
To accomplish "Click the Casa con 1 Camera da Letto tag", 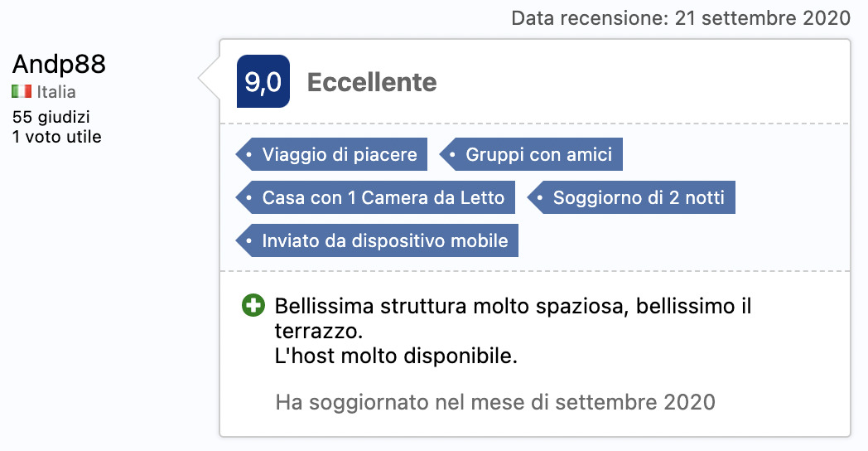I will coord(375,197).
